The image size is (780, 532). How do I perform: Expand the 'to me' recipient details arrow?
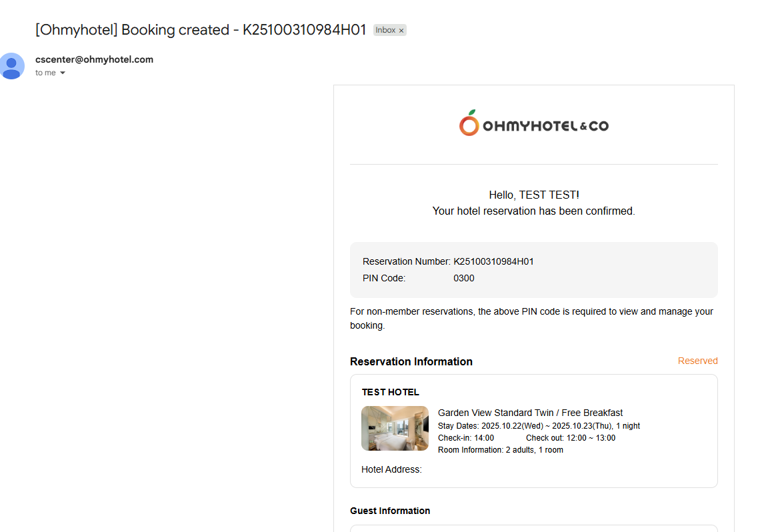(x=63, y=73)
